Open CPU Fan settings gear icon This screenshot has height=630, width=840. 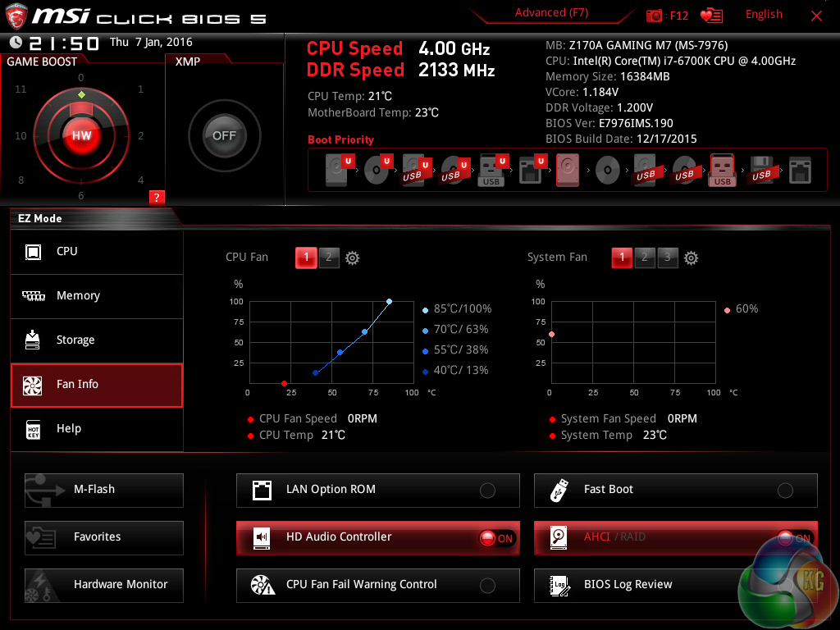click(352, 258)
